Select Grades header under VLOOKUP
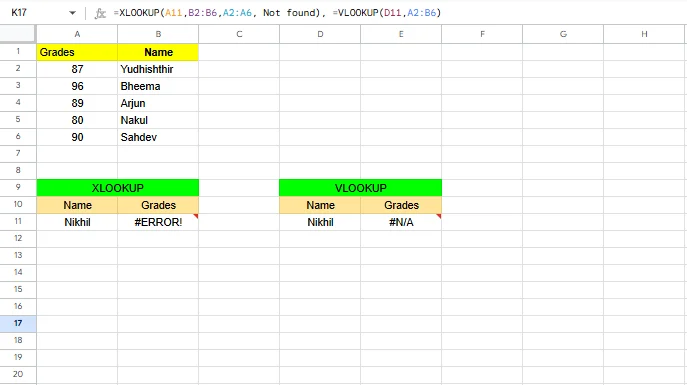687x385 pixels. point(401,205)
